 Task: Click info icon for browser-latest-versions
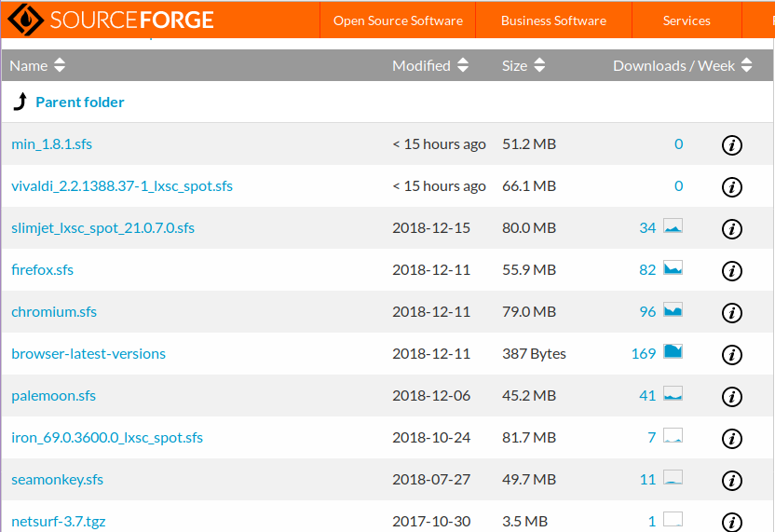pos(732,354)
